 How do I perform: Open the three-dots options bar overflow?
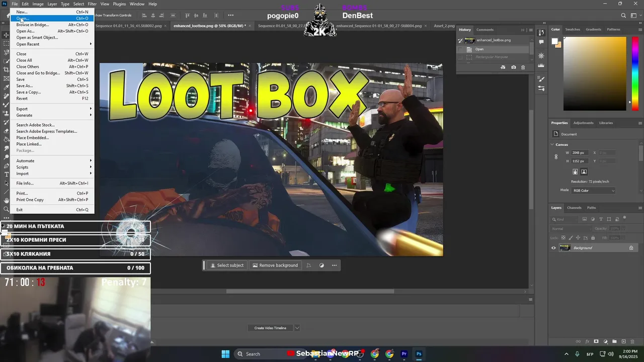tap(230, 16)
